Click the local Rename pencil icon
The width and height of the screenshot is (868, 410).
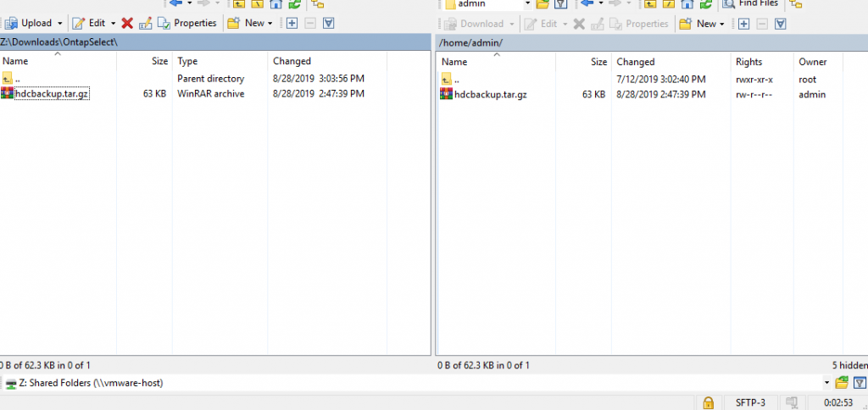[146, 23]
